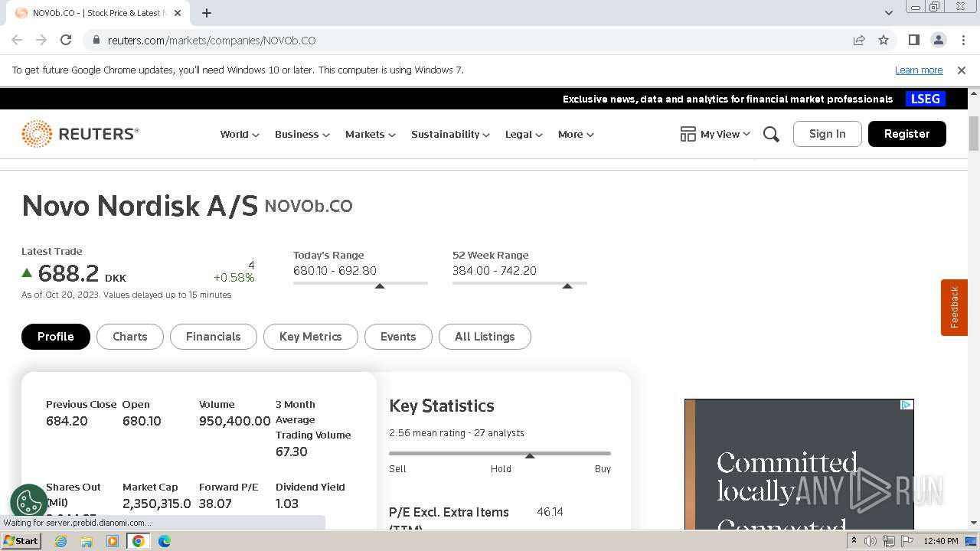Click the Market Cap value 2,350,315.0

(x=157, y=504)
